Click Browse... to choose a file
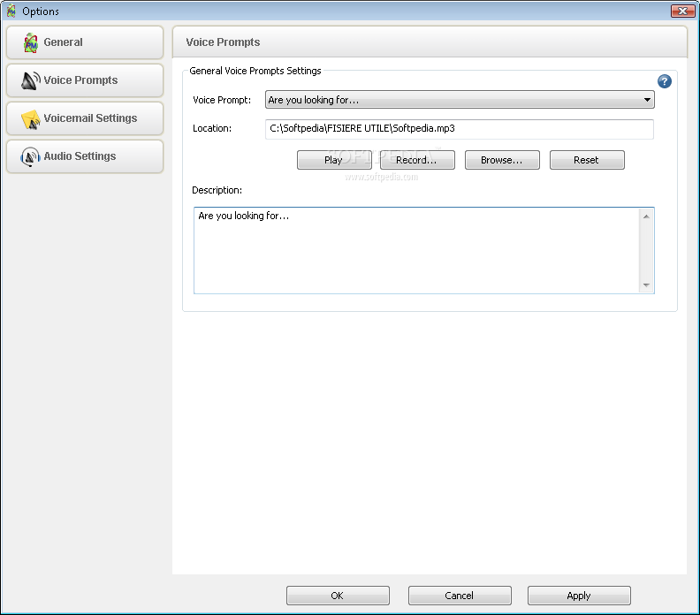The width and height of the screenshot is (700, 615). [x=502, y=160]
